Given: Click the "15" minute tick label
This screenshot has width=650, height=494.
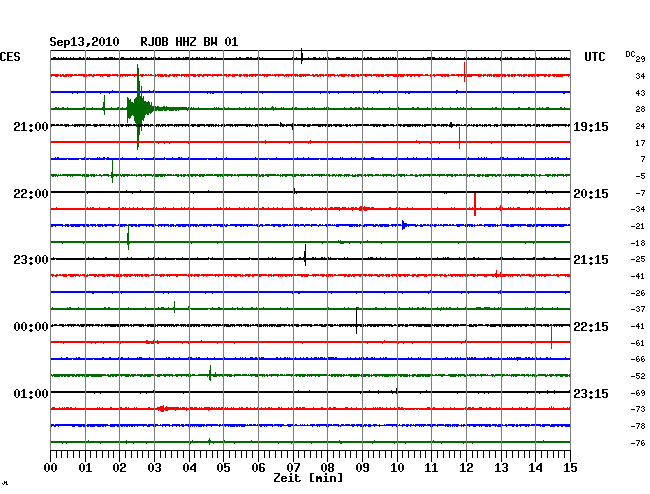Looking at the screenshot, I should [x=570, y=467].
